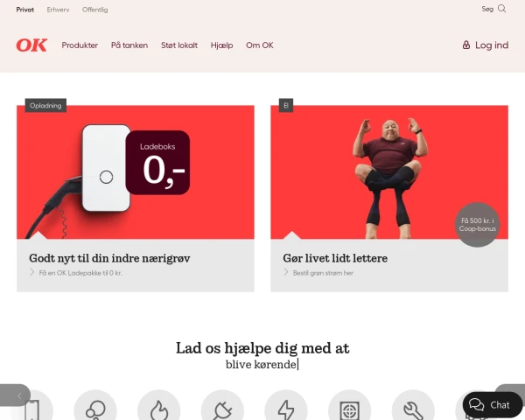Switch to the Offentlig tab
This screenshot has height=420, width=525.
click(x=95, y=10)
